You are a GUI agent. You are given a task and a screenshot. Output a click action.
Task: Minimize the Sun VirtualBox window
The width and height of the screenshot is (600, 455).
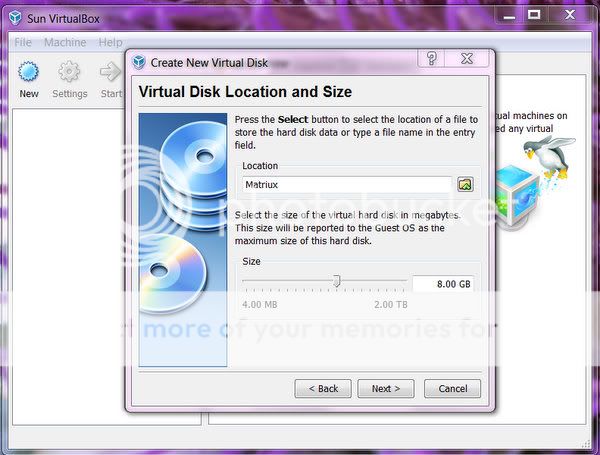point(509,15)
